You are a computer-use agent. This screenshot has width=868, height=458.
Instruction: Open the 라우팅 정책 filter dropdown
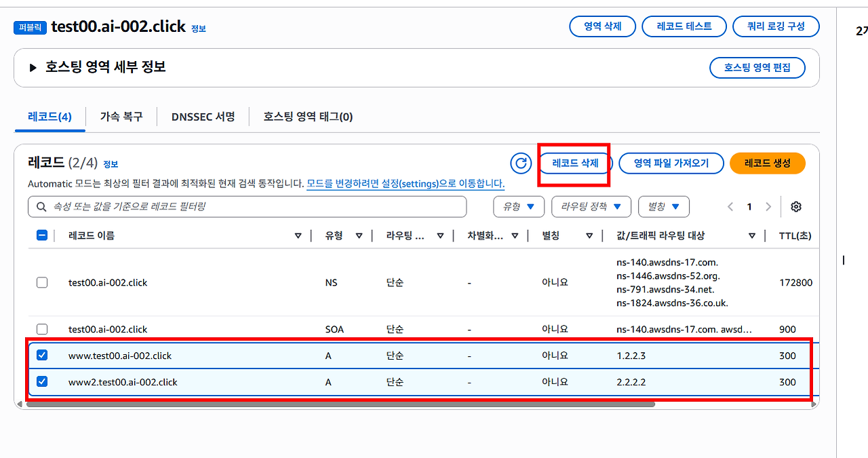591,206
